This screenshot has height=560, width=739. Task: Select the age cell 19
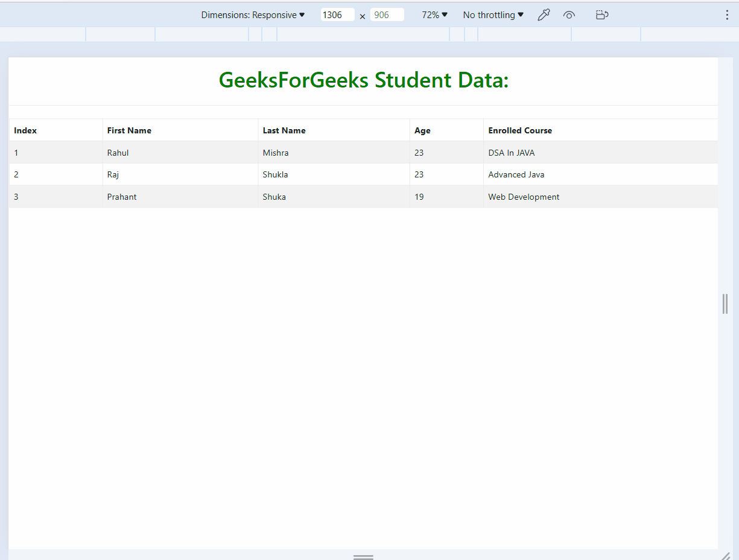[x=447, y=197]
